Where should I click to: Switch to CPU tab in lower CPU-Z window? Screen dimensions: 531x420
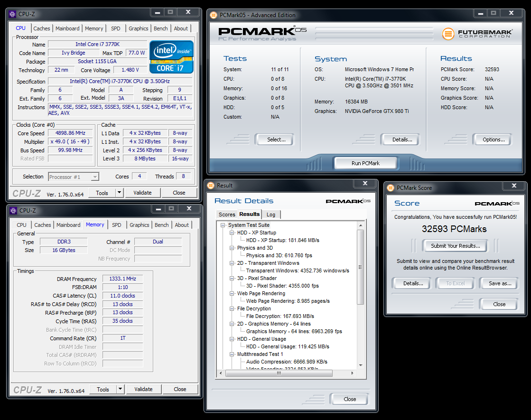(x=22, y=225)
